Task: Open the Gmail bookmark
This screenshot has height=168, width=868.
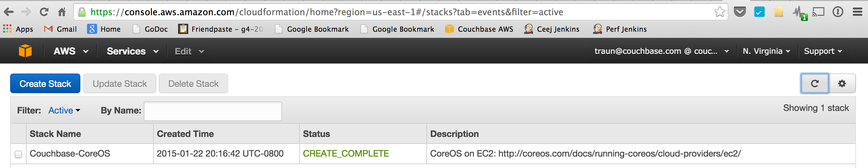Action: (61, 29)
